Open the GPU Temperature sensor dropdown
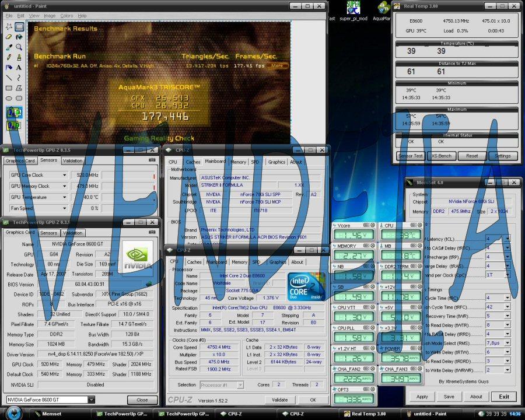Screen dimensions: 525x420 pos(64,197)
